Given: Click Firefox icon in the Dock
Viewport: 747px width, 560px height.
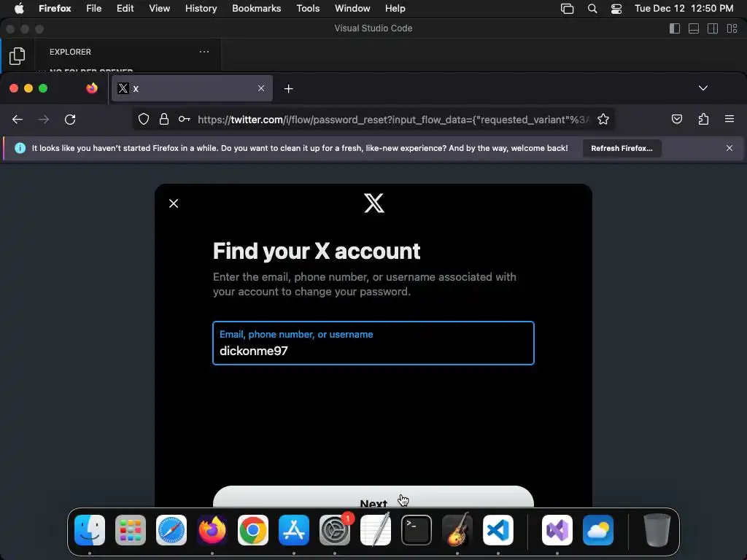Looking at the screenshot, I should tap(212, 530).
